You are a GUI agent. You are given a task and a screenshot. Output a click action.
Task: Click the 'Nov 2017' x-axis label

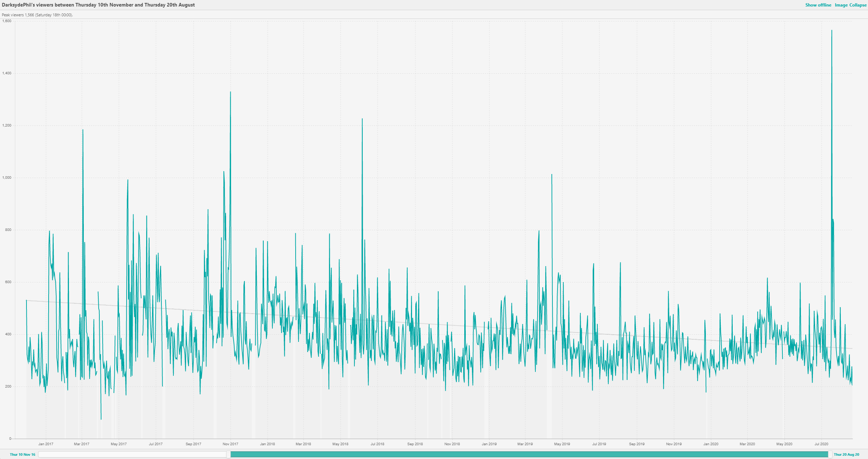(230, 444)
